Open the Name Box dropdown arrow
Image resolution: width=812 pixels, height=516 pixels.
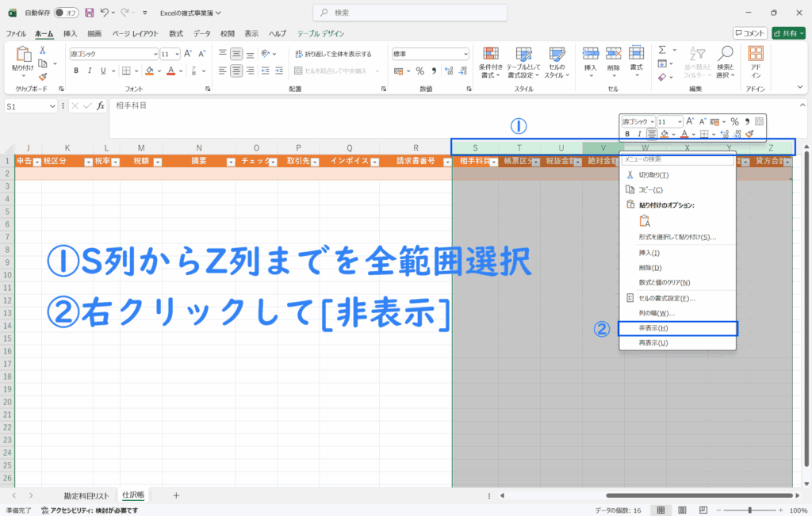pos(53,105)
